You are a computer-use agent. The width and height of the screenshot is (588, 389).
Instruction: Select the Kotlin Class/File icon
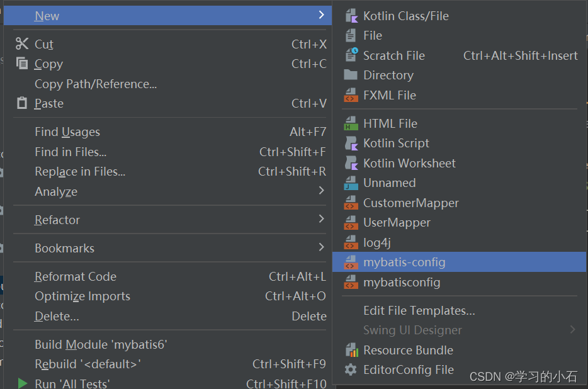[351, 16]
